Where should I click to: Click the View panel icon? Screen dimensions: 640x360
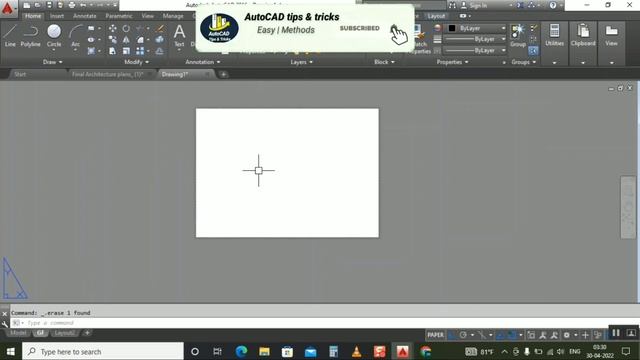[611, 36]
